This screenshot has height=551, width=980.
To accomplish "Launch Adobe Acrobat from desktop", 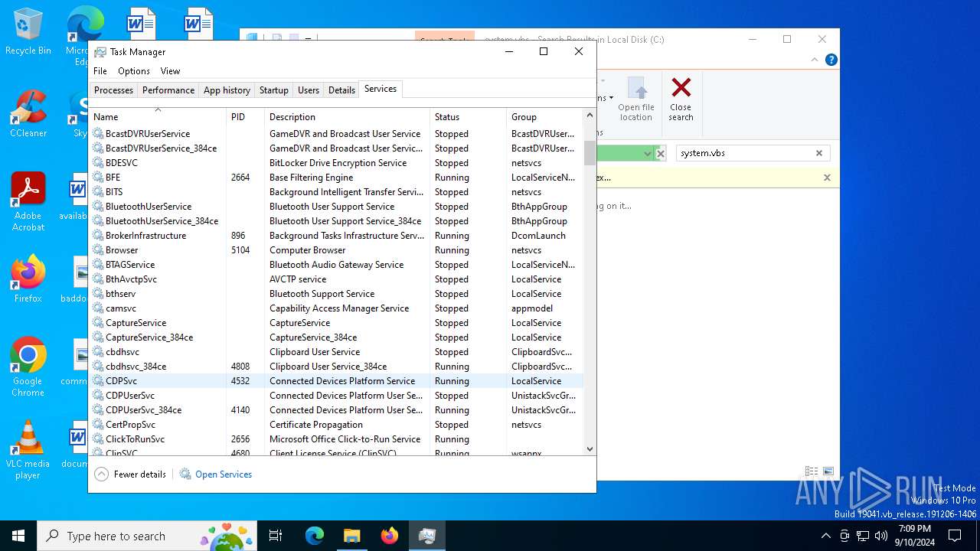I will coord(28,202).
